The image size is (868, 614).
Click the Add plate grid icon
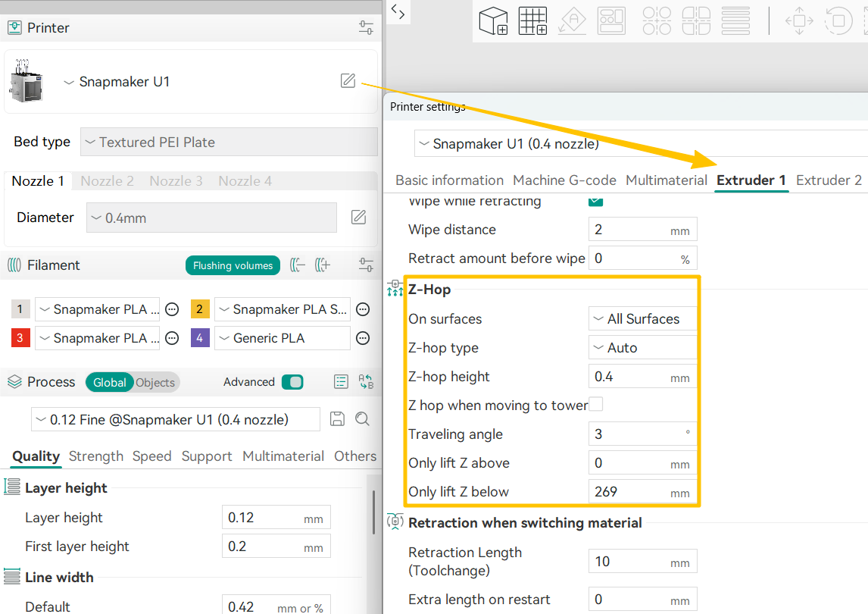tap(532, 20)
